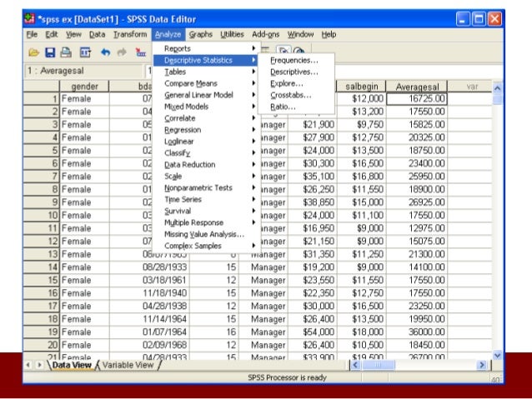Open the Dialog Recall toolbar icon
The height and width of the screenshot is (399, 532).
tap(85, 52)
